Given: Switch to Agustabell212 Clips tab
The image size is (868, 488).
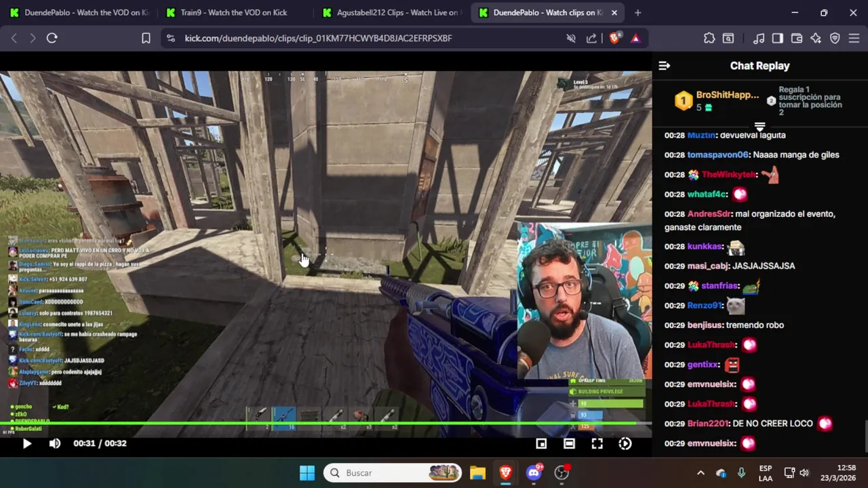Looking at the screenshot, I should 392,12.
